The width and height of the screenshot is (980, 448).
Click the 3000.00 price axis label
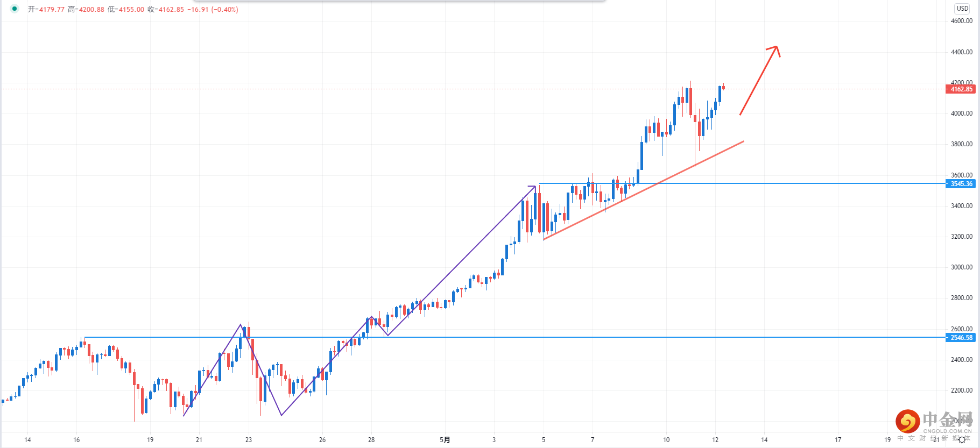(x=961, y=267)
